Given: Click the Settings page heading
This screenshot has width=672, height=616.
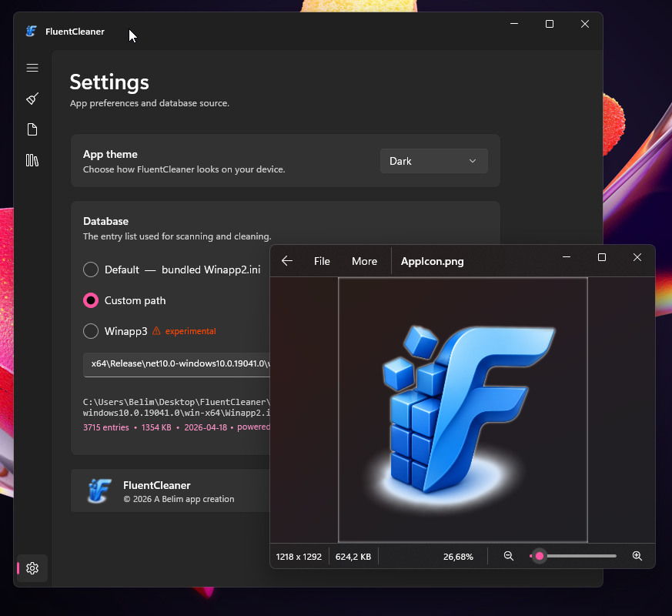Looking at the screenshot, I should point(109,82).
